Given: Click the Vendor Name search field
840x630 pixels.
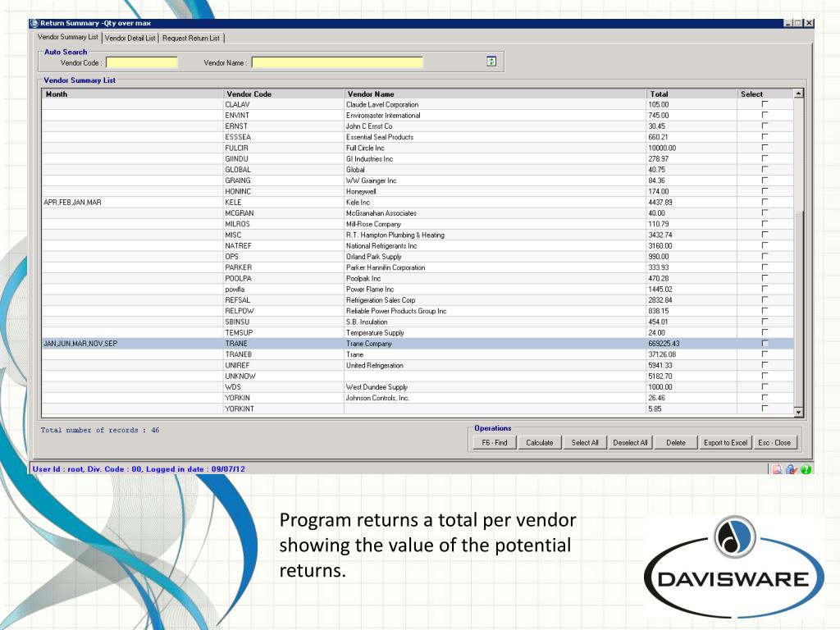Looking at the screenshot, I should coord(337,62).
